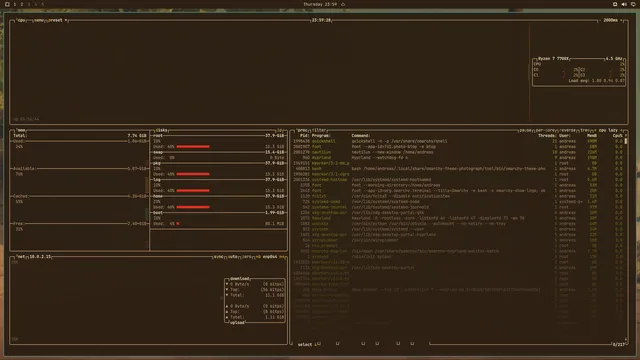Select the udiskie process row
This screenshot has height=360, width=640.
pyautogui.click(x=458, y=224)
